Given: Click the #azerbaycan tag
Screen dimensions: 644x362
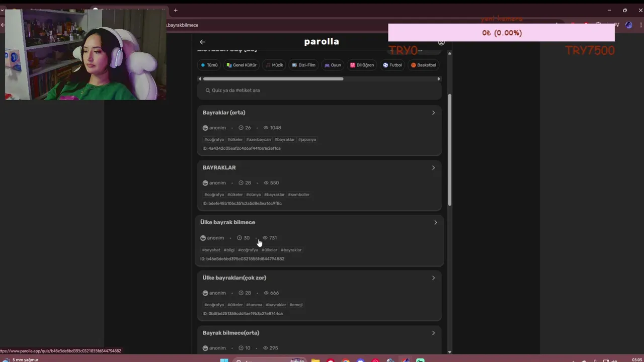Looking at the screenshot, I should coord(259,140).
